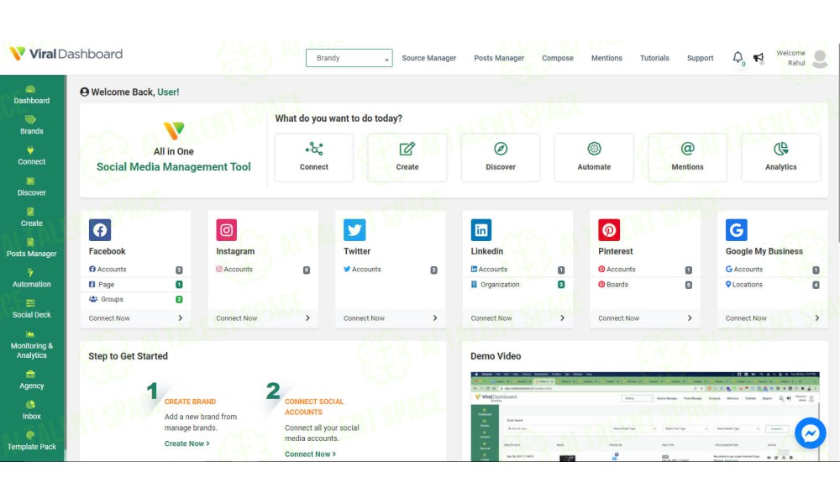Open Google My Business Locations row
Viewport: 840px width, 504px height.
click(x=773, y=285)
